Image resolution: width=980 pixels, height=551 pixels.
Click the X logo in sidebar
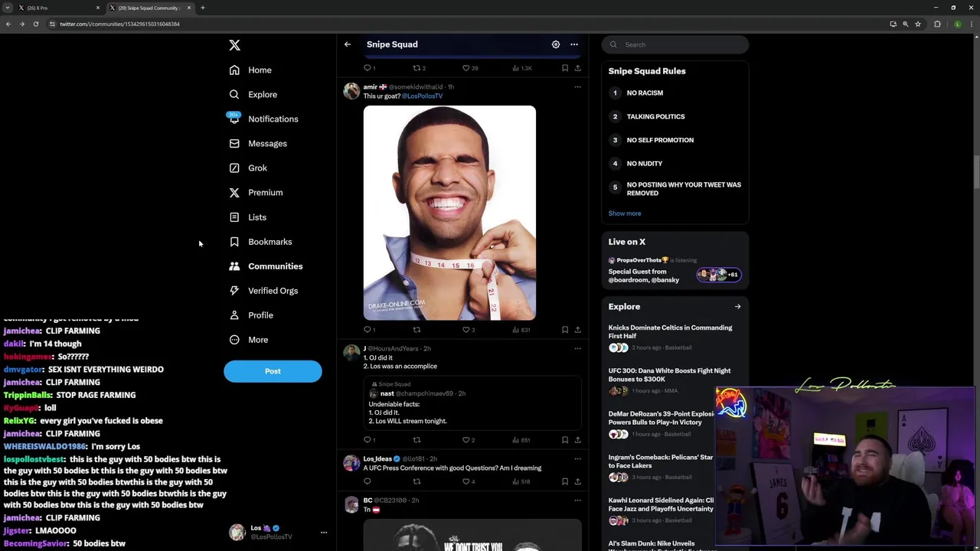coord(234,45)
